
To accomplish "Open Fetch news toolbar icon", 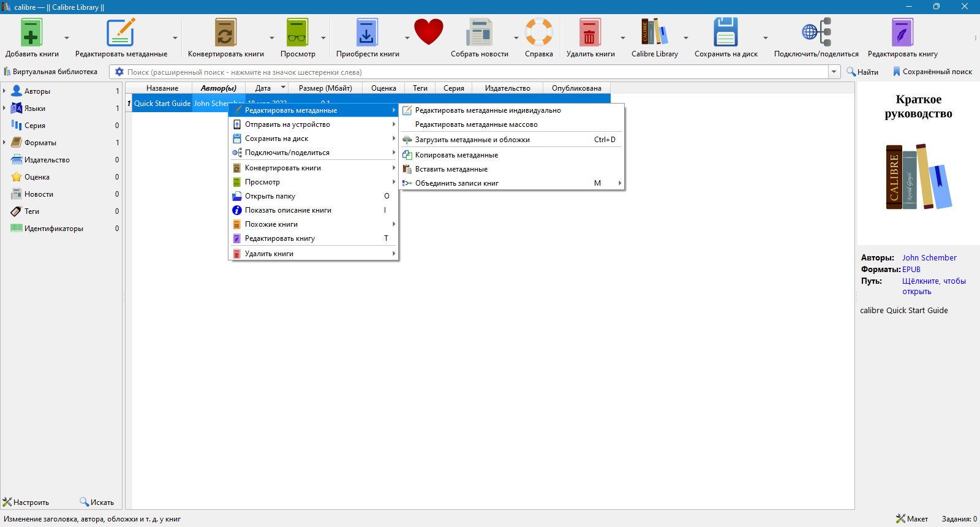I will click(x=479, y=32).
